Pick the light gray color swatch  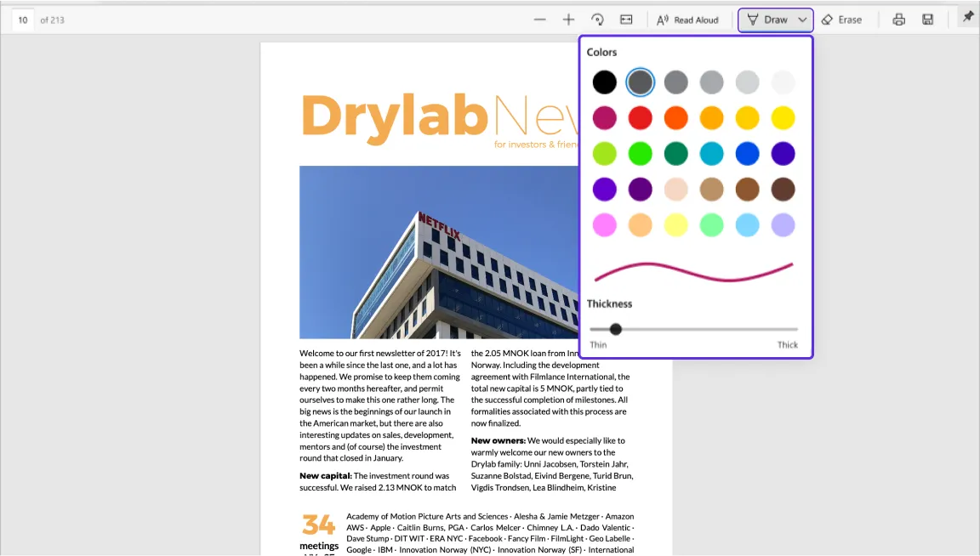(x=711, y=82)
